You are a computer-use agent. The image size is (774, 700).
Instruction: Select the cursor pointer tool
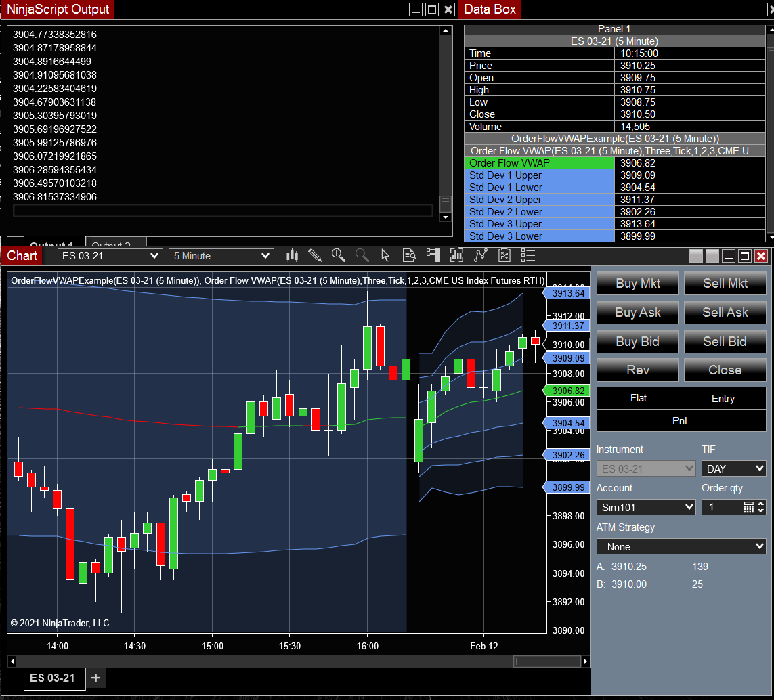coord(385,255)
